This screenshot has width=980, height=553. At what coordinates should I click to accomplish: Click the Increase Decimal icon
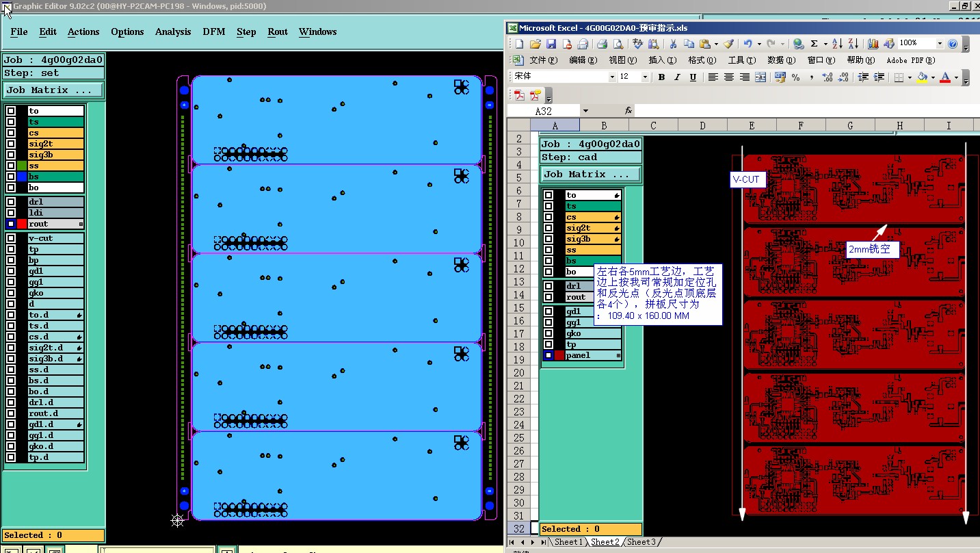pos(827,77)
